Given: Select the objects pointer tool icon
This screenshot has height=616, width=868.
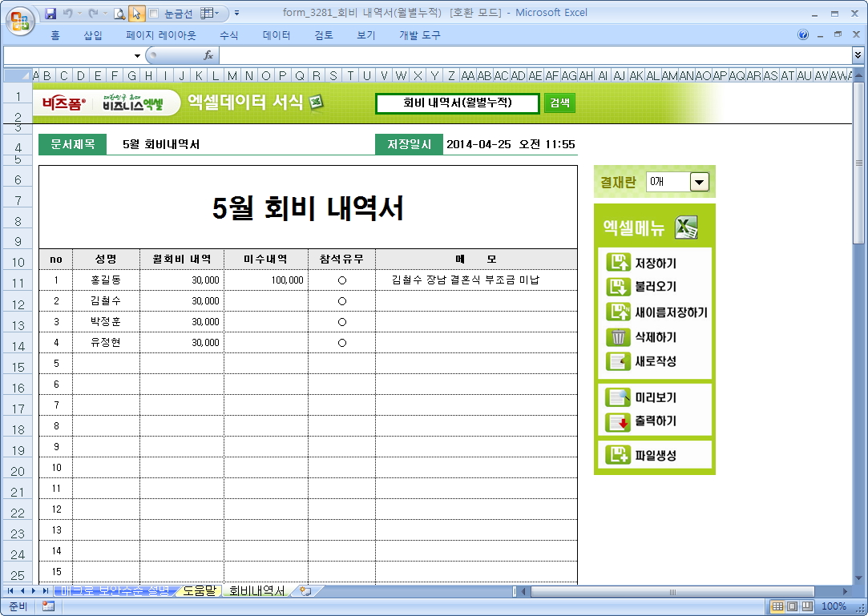Looking at the screenshot, I should point(136,14).
